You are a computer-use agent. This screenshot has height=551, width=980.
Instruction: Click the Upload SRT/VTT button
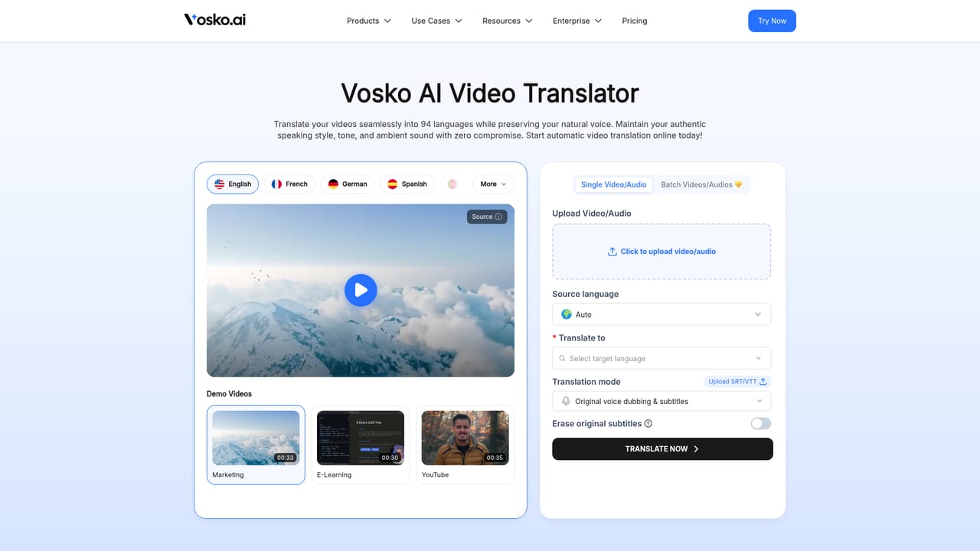click(x=737, y=381)
